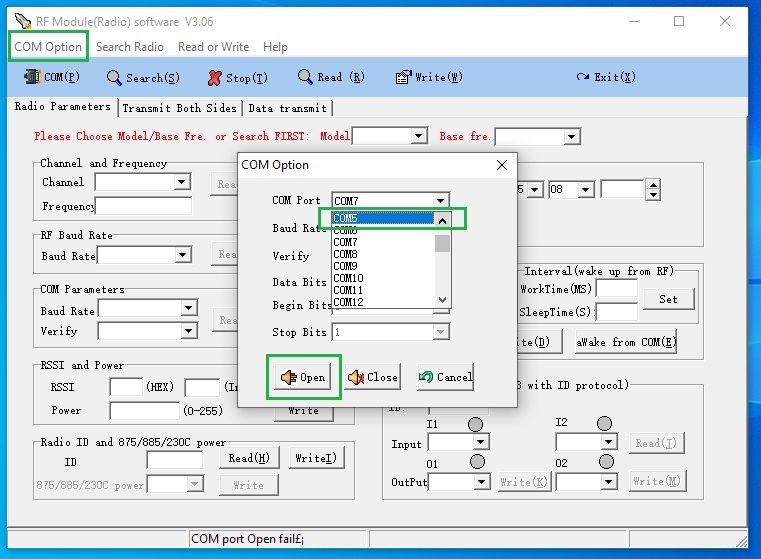Open the Base fre. dropdown

point(572,137)
